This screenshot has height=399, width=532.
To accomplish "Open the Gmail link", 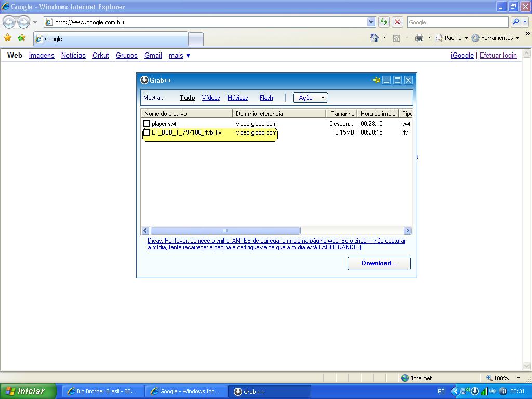I will (x=153, y=55).
